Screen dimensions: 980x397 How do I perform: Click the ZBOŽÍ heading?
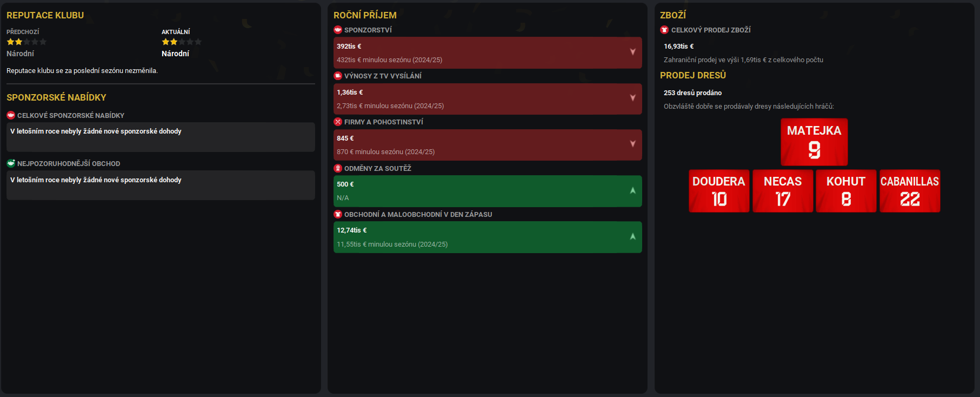click(673, 15)
